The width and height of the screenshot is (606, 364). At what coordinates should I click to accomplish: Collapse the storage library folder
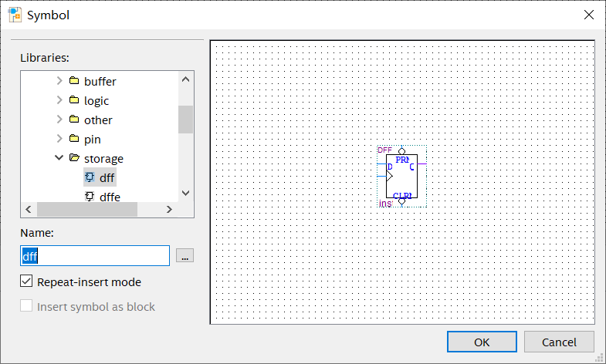[x=59, y=157]
